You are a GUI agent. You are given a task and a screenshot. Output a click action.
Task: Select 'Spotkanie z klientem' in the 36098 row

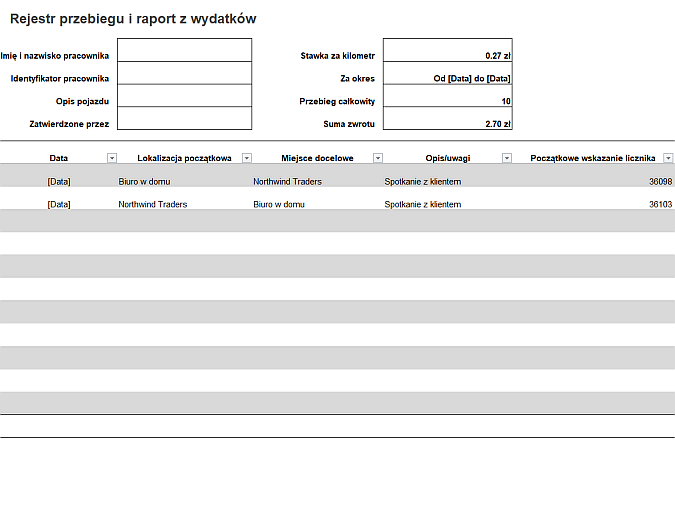pyautogui.click(x=423, y=182)
